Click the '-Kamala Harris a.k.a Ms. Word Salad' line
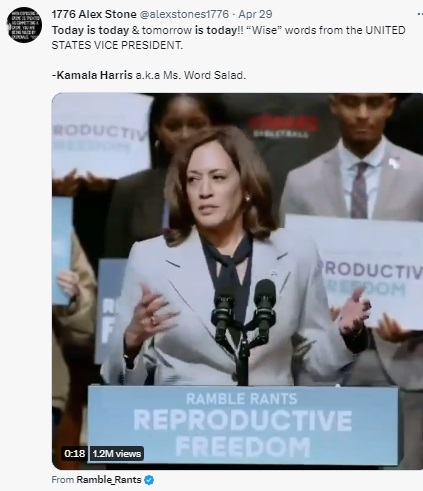 tap(149, 75)
